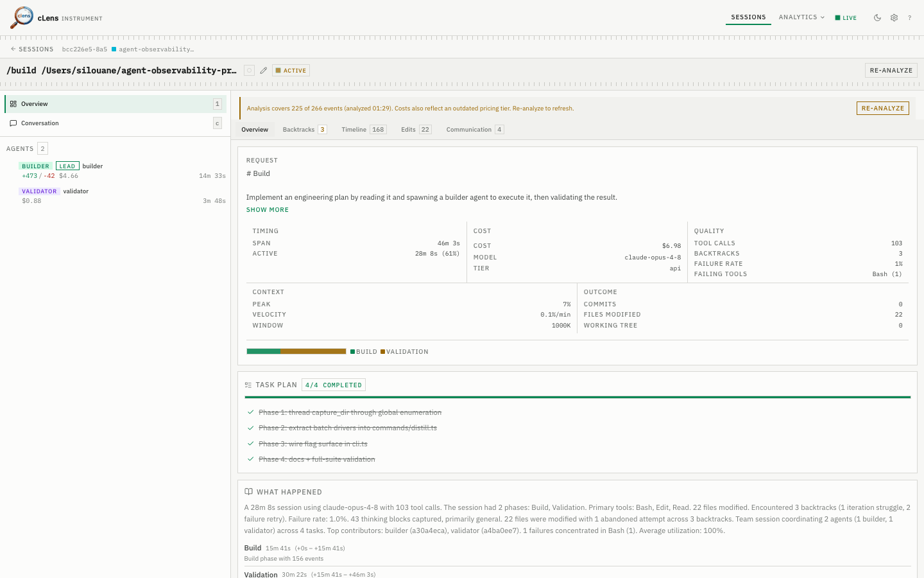
Task: Expand request with SHOW MORE
Action: pos(268,210)
